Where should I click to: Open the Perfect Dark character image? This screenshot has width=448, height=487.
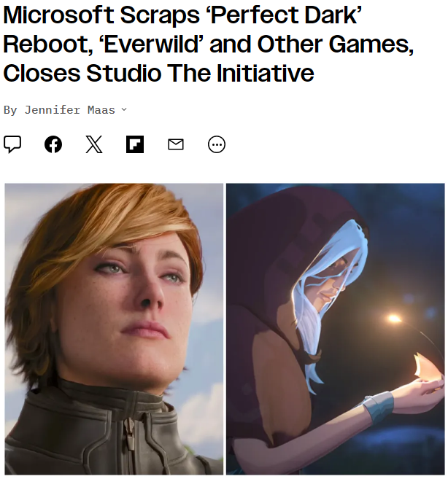coord(114,329)
